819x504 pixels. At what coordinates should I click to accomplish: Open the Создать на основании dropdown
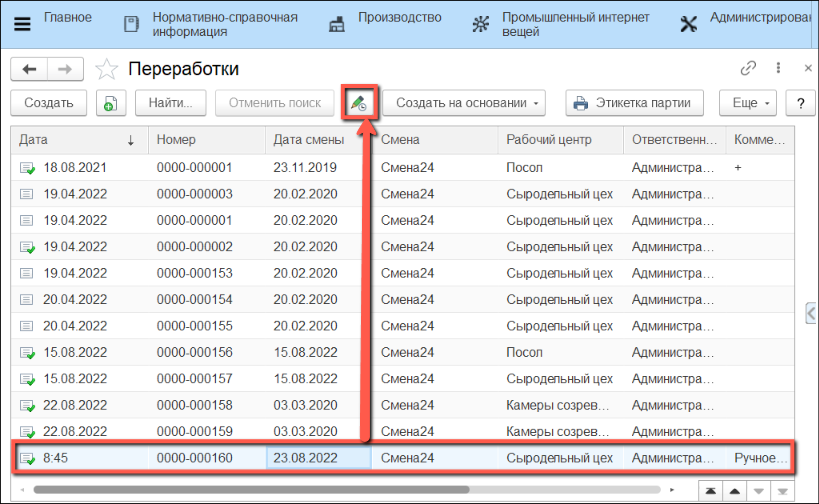(x=466, y=103)
